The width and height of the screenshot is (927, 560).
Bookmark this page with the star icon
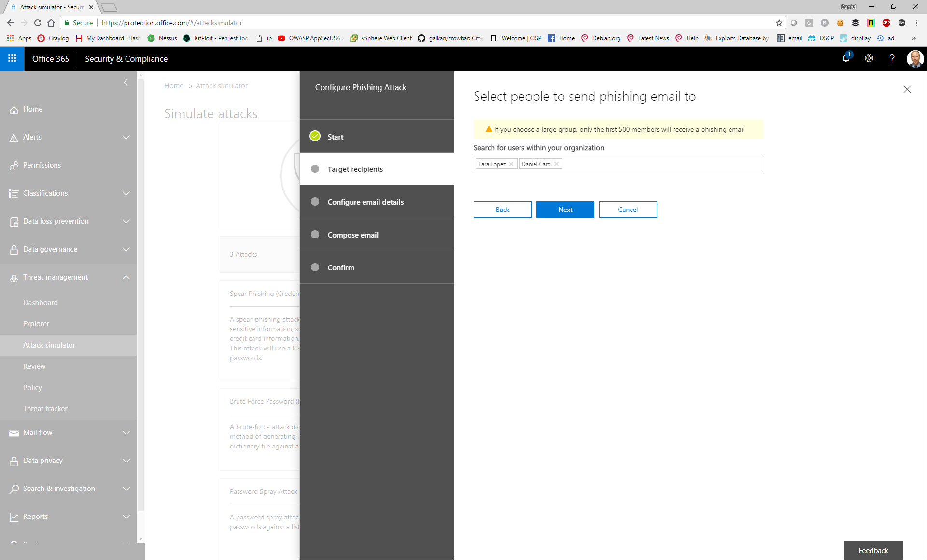[x=778, y=23]
